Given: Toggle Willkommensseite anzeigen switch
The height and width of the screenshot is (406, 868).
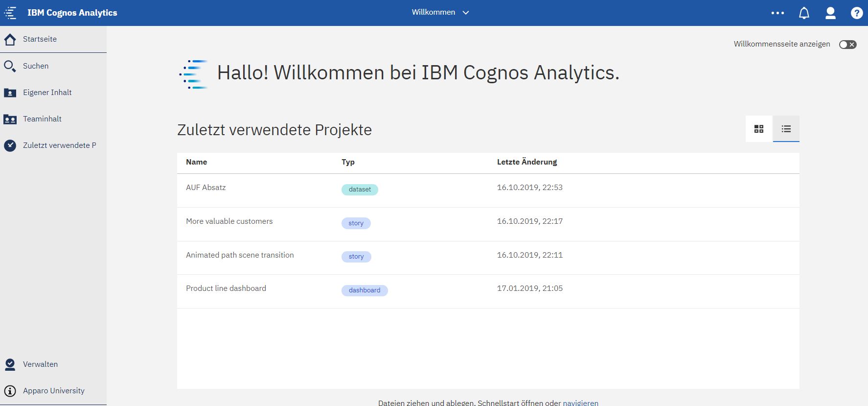Looking at the screenshot, I should coord(847,45).
